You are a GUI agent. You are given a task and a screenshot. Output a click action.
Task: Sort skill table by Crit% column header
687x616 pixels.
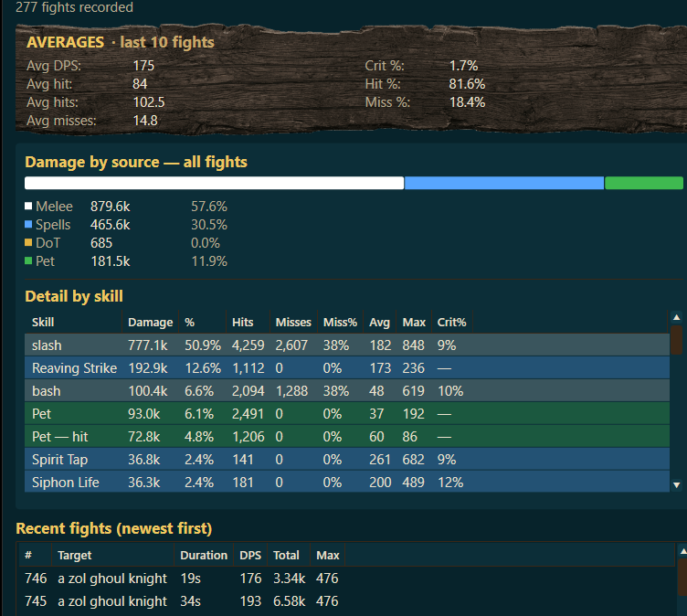tap(451, 323)
